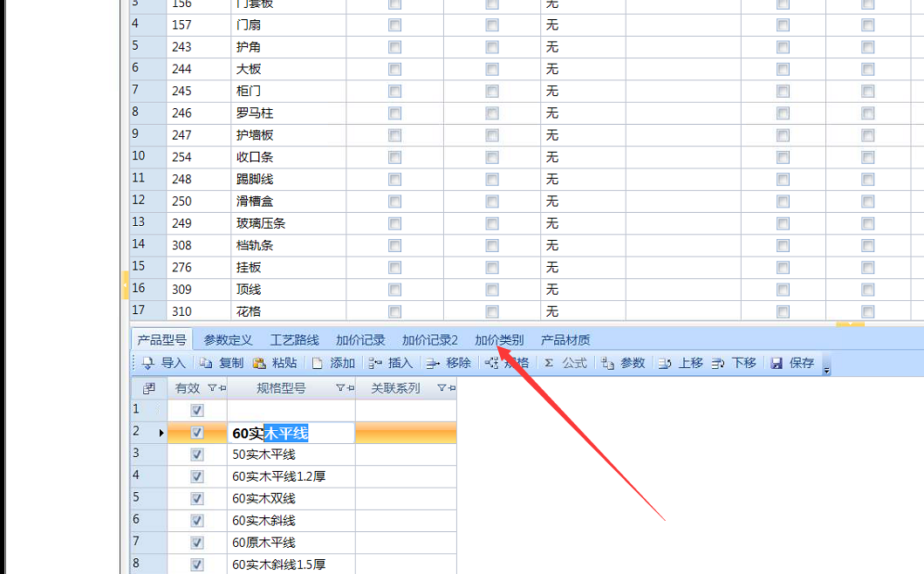Click the 复制 copy toolbar icon
Screen dimensions: 924x574
click(x=206, y=363)
